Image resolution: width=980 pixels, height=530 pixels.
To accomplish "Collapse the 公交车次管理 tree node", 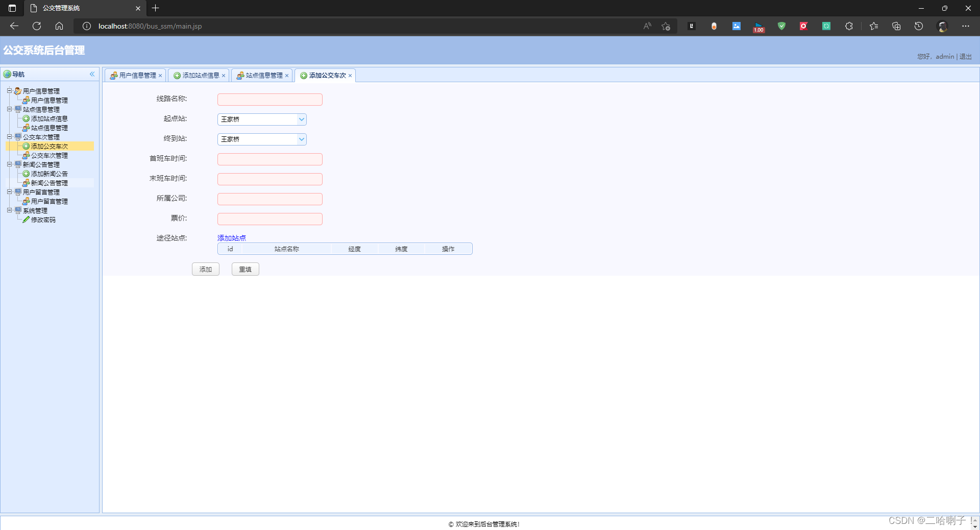I will (x=10, y=137).
